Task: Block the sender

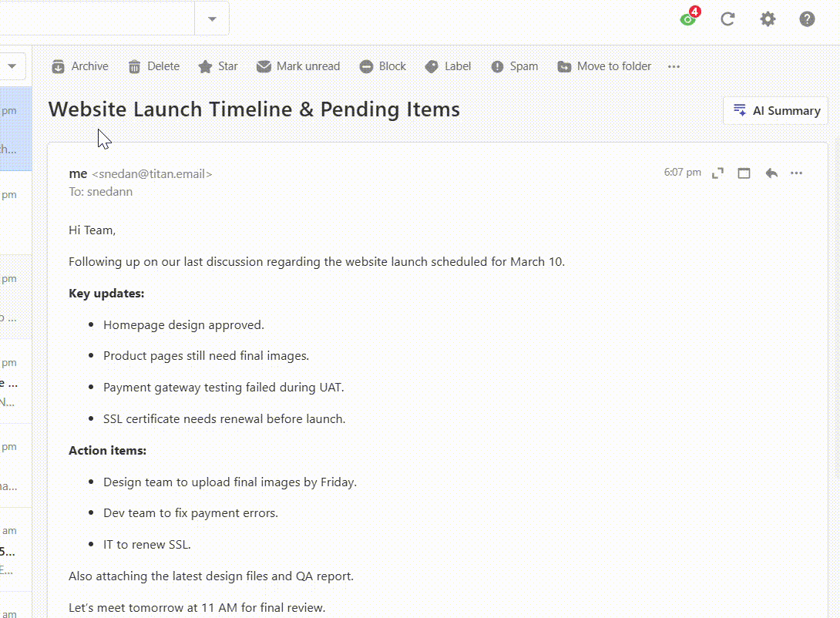Action: (382, 66)
